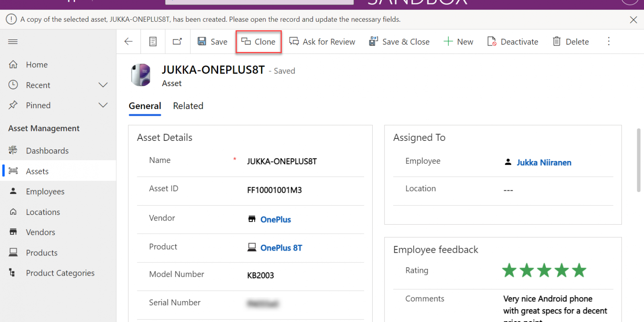644x322 pixels.
Task: Click the New plus icon
Action: tap(448, 41)
